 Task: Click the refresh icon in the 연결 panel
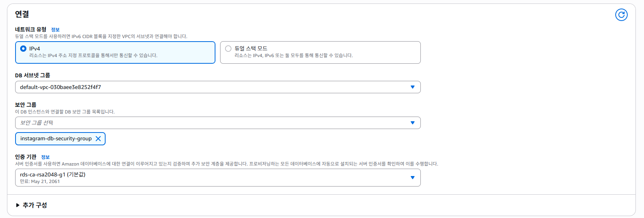[621, 15]
